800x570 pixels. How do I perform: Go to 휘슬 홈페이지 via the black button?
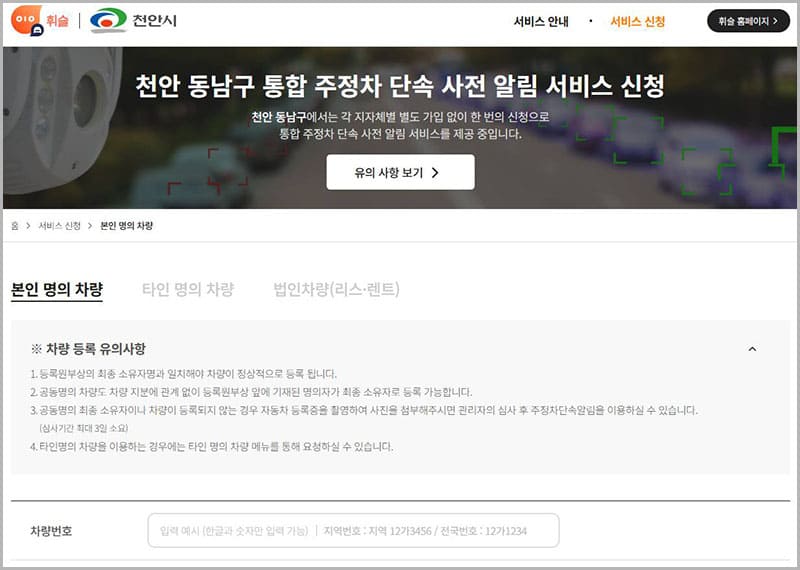coord(747,21)
